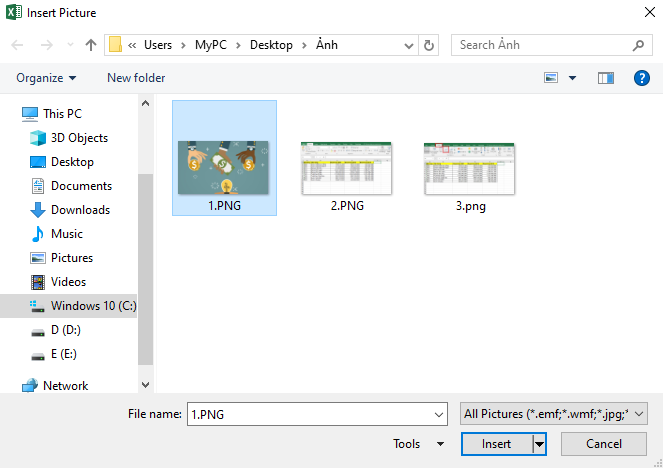
Task: Expand the chevron after MyPC
Action: click(x=238, y=45)
